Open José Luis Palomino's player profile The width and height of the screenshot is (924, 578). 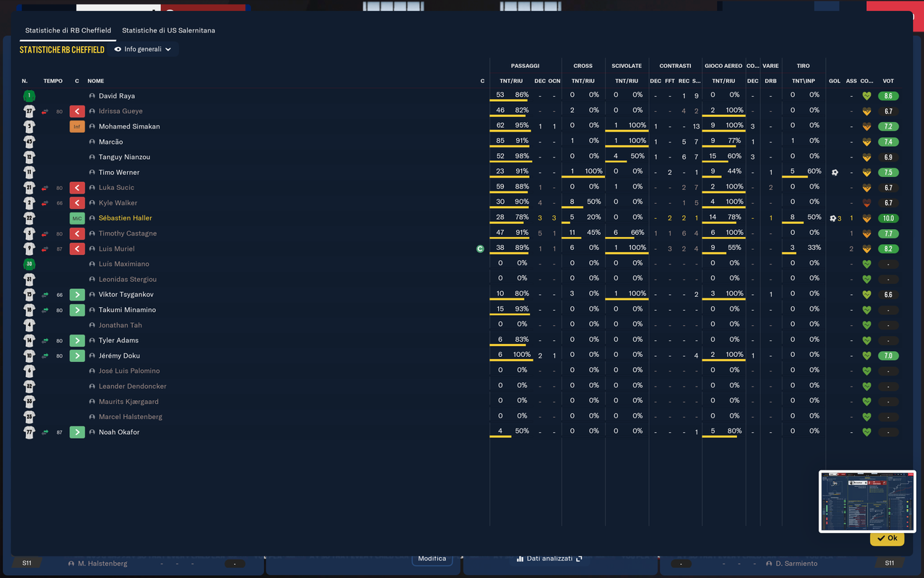tap(129, 371)
